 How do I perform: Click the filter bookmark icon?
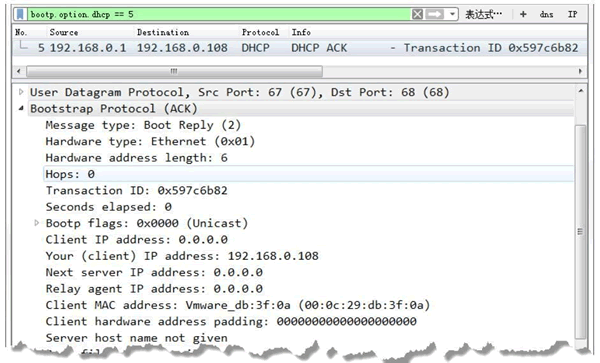(21, 15)
